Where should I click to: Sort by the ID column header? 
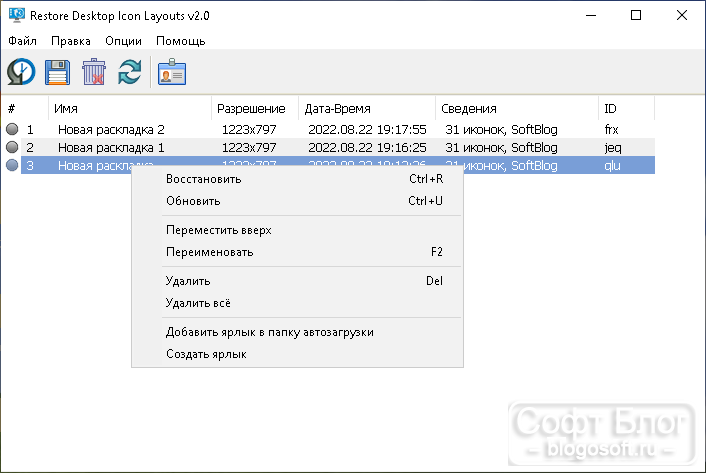[x=626, y=108]
